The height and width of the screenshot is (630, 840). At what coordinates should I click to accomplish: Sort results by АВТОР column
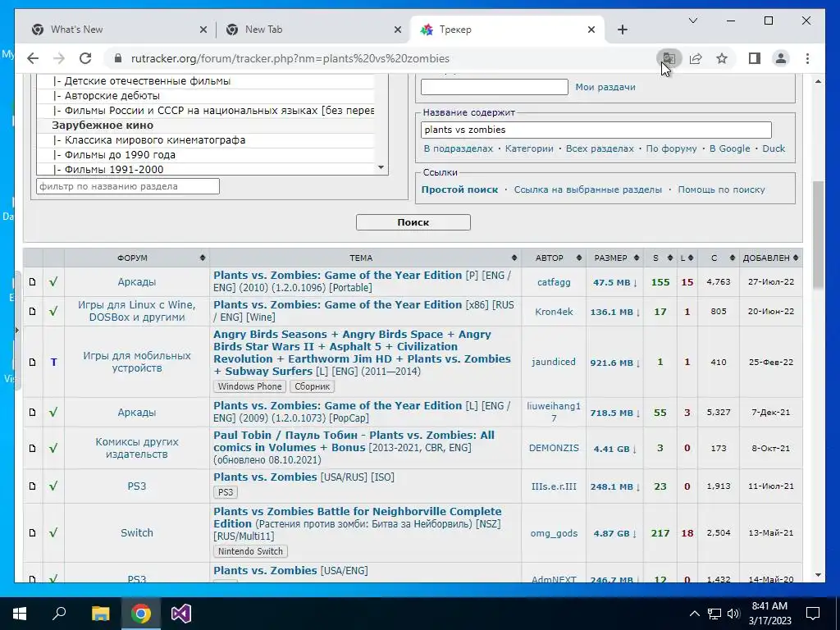[x=554, y=258]
